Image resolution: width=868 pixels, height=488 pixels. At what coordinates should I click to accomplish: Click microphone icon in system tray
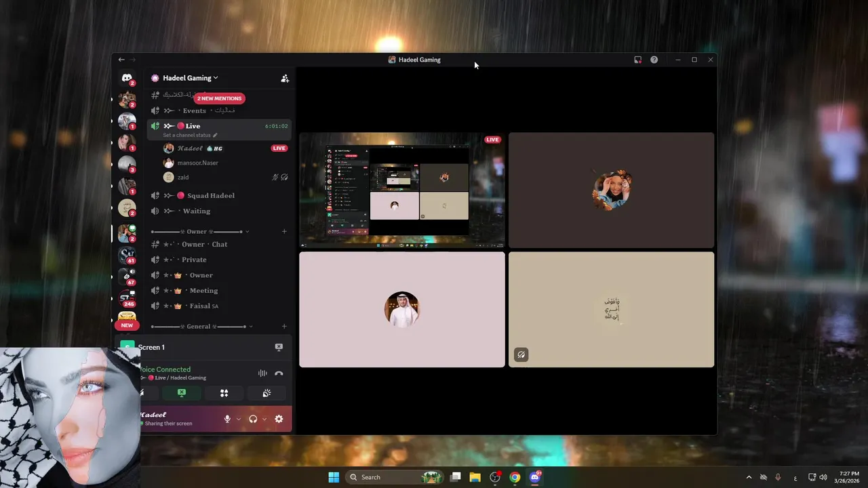point(778,477)
